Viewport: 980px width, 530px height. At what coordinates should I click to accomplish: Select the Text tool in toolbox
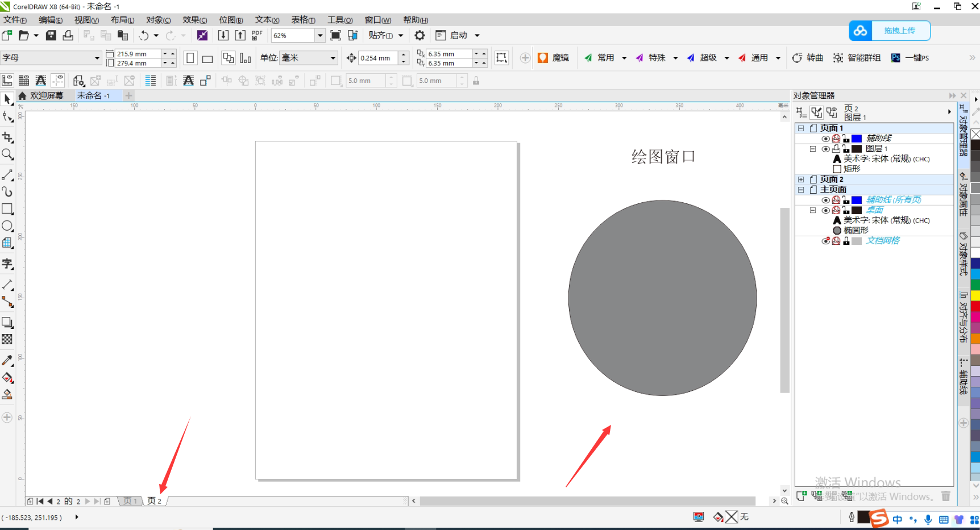7,264
